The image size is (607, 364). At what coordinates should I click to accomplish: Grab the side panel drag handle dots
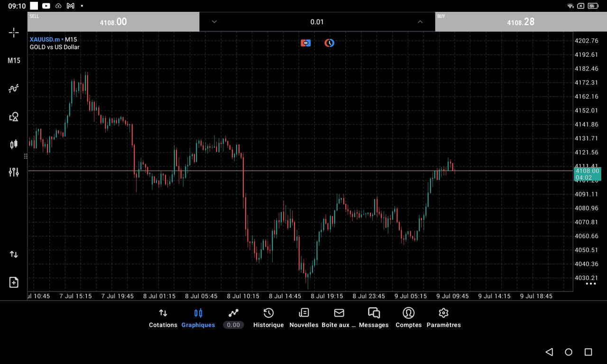pyautogui.click(x=26, y=156)
